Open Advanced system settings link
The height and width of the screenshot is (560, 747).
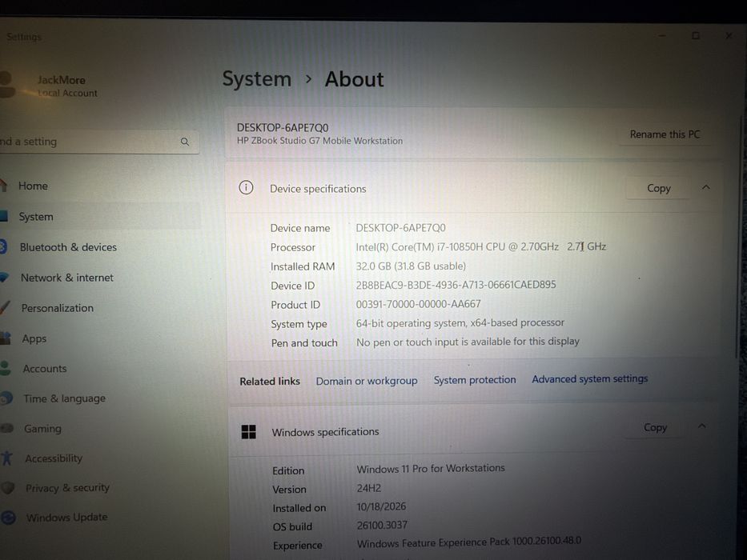click(x=590, y=378)
